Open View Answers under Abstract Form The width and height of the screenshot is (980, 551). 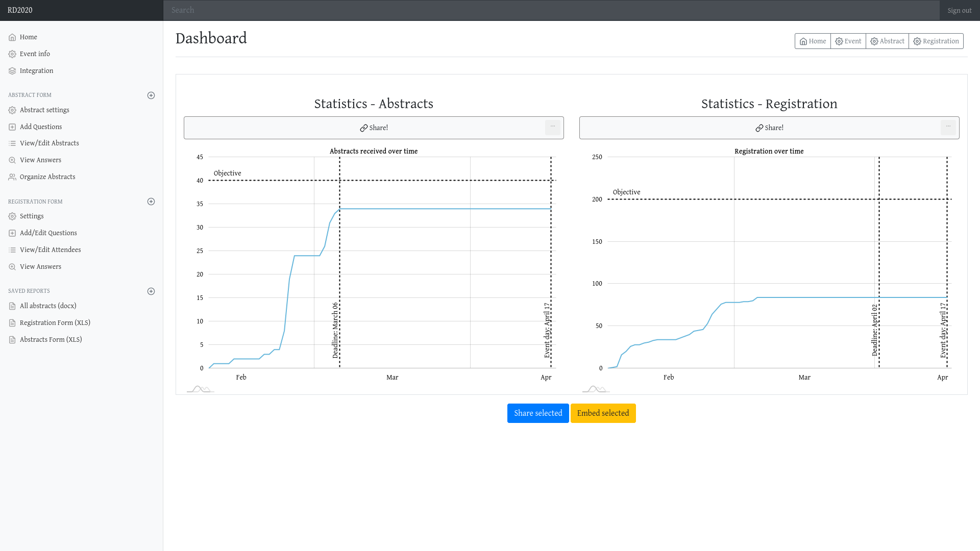(82, 160)
